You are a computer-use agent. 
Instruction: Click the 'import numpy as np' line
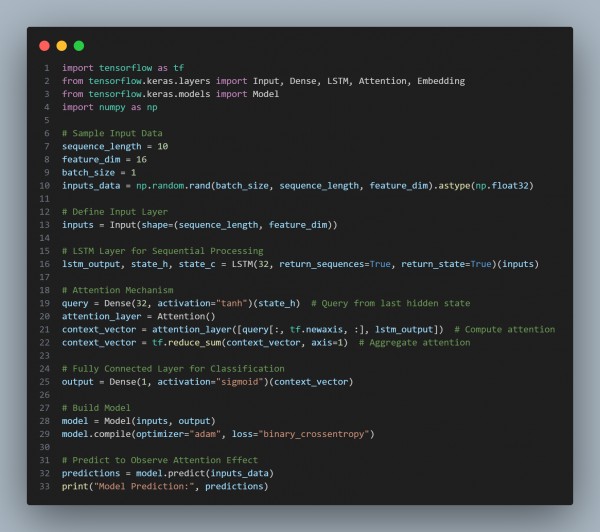coord(109,108)
